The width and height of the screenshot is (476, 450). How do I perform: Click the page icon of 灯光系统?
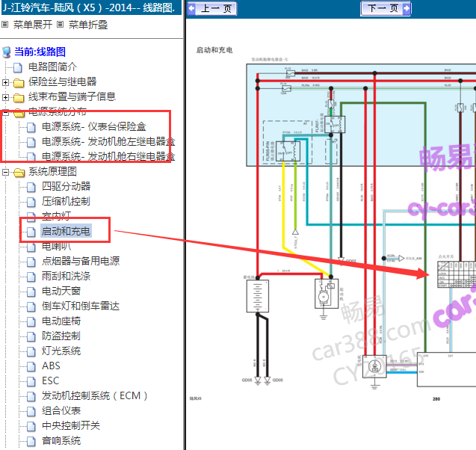(x=31, y=352)
